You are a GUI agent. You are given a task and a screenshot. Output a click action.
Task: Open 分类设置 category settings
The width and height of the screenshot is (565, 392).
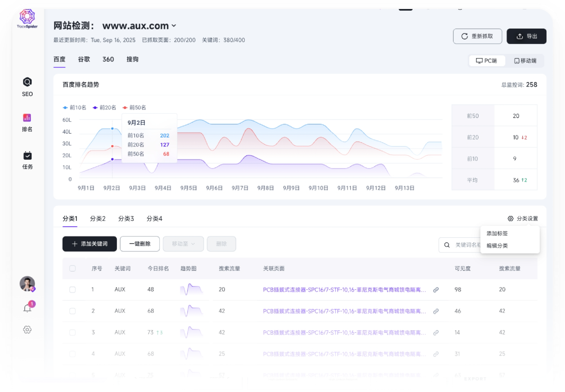[x=522, y=219]
